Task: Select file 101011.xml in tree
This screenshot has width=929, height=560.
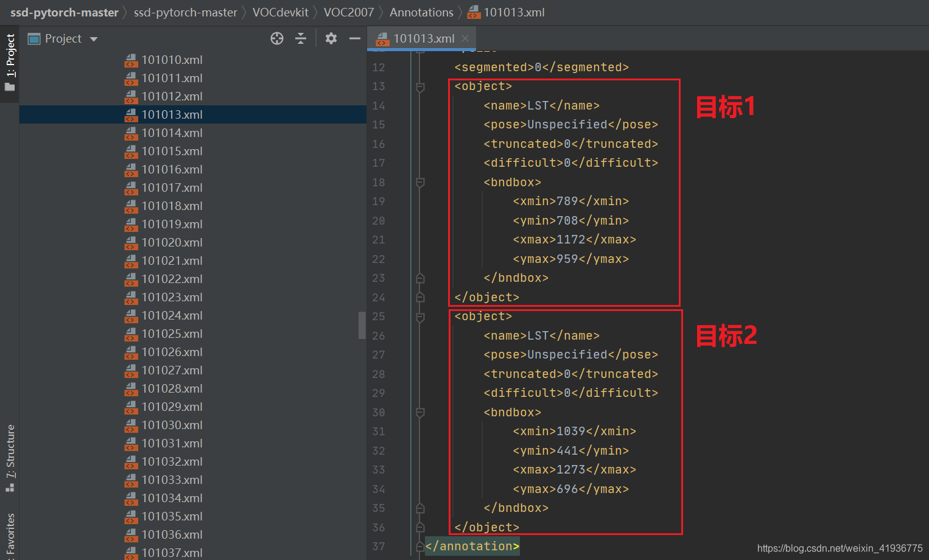Action: pyautogui.click(x=172, y=78)
